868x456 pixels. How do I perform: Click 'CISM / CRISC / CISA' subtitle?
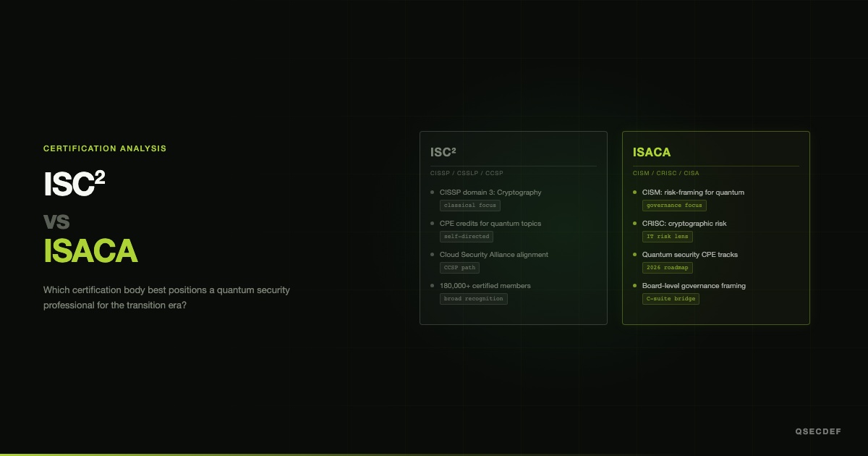coord(666,173)
